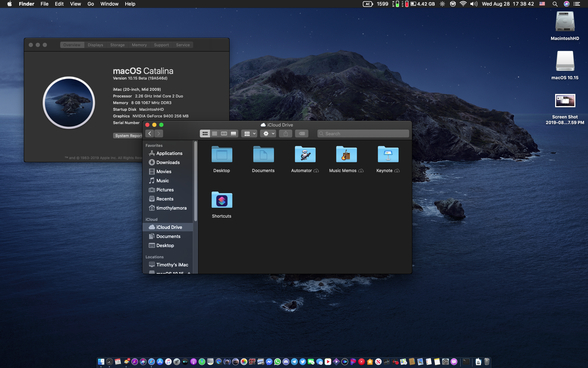Open the Action gear dropdown menu

pos(268,134)
